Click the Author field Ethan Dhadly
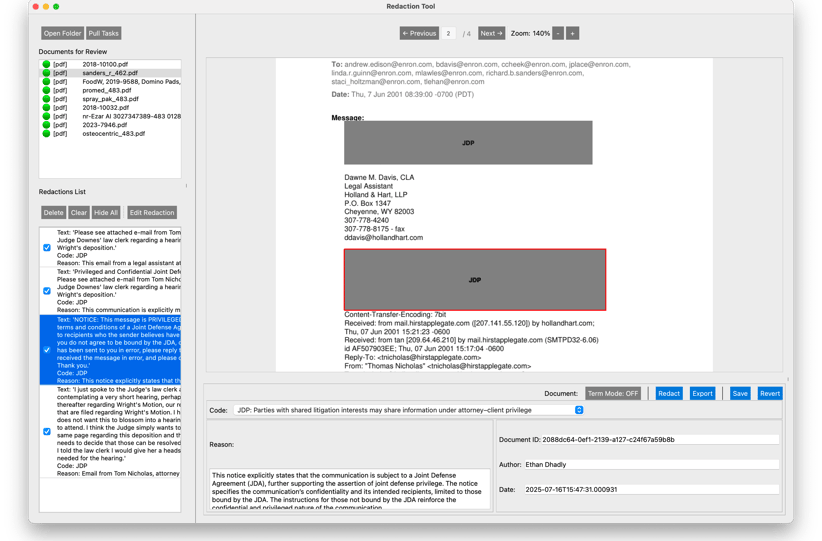 [x=652, y=464]
